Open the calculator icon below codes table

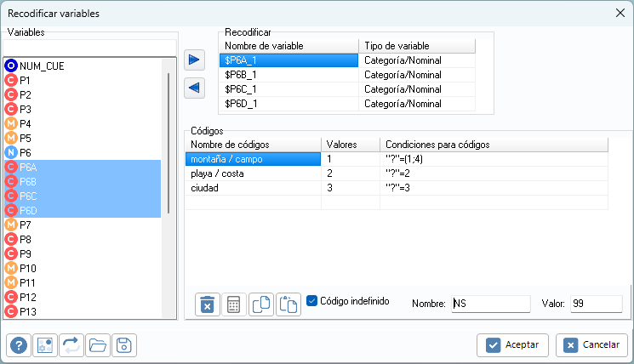(233, 304)
